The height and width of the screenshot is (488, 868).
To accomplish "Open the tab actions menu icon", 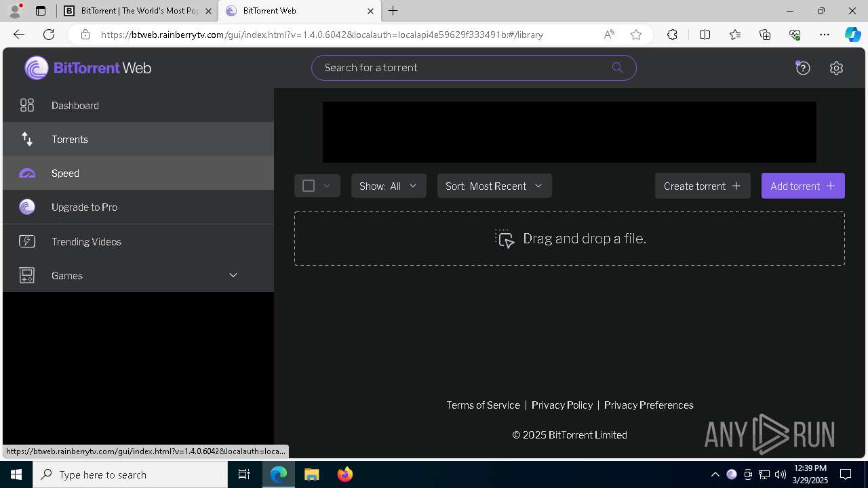I will (41, 11).
